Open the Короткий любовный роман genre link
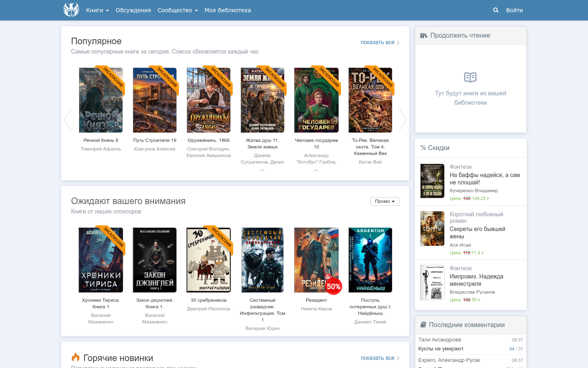The width and height of the screenshot is (588, 368). (476, 218)
